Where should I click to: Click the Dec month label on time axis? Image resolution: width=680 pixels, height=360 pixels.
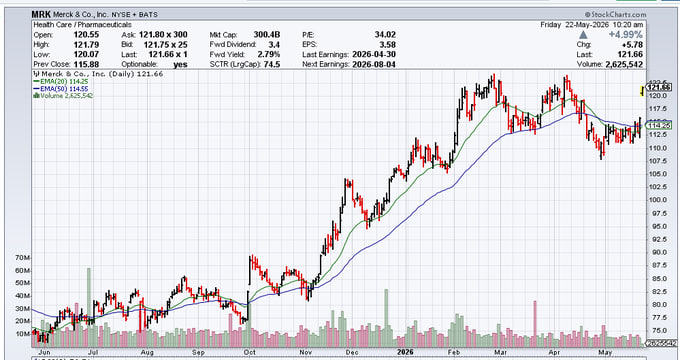(352, 352)
